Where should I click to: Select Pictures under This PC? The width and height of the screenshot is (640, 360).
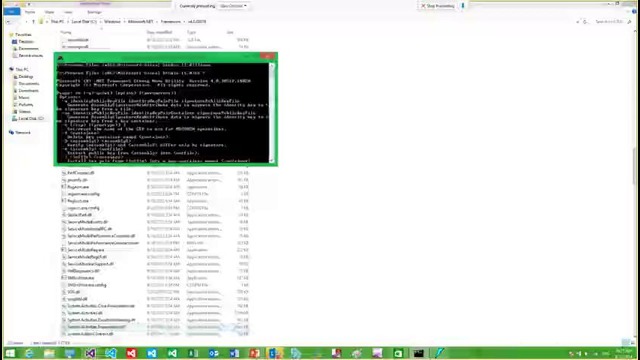[x=25, y=104]
